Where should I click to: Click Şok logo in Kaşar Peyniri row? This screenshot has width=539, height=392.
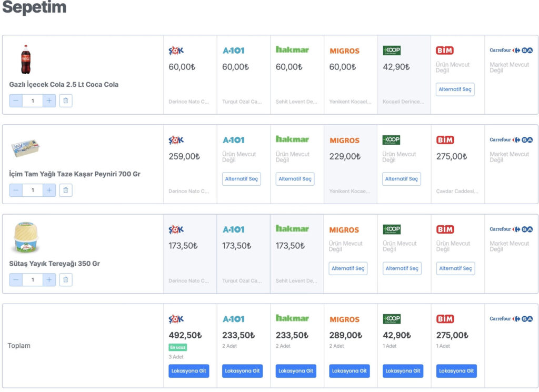(176, 140)
